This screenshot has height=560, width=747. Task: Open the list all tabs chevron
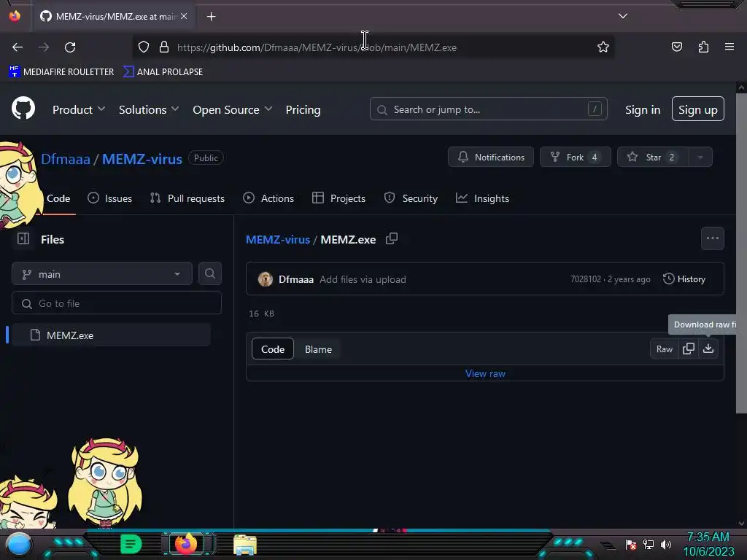pyautogui.click(x=623, y=16)
